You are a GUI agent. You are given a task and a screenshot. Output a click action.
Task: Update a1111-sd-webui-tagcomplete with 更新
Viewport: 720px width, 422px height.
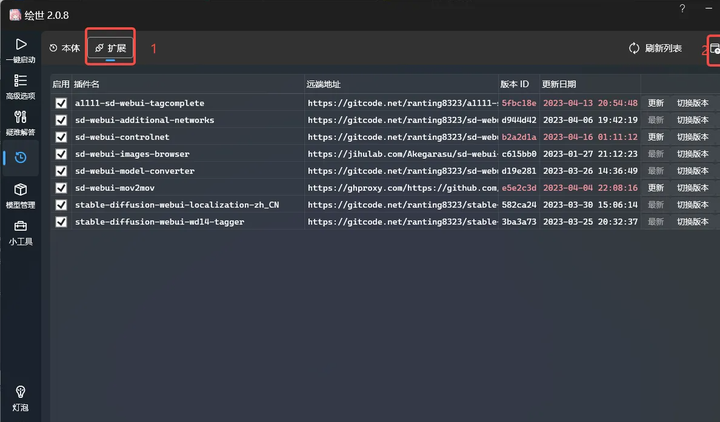tap(656, 103)
